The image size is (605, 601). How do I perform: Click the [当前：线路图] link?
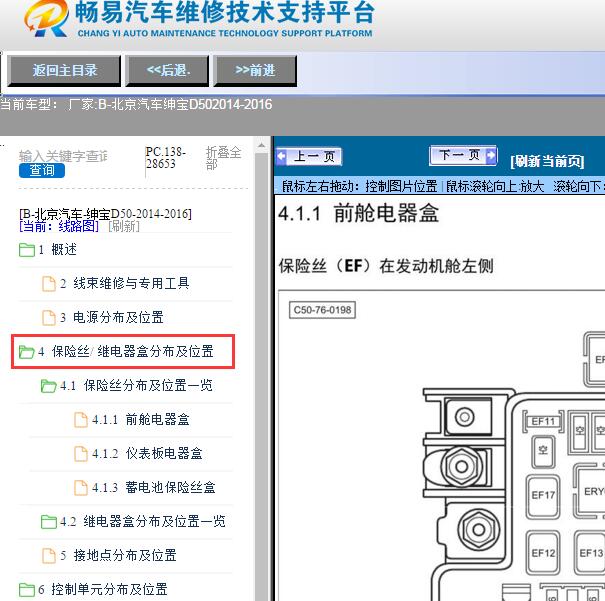[x=59, y=226]
